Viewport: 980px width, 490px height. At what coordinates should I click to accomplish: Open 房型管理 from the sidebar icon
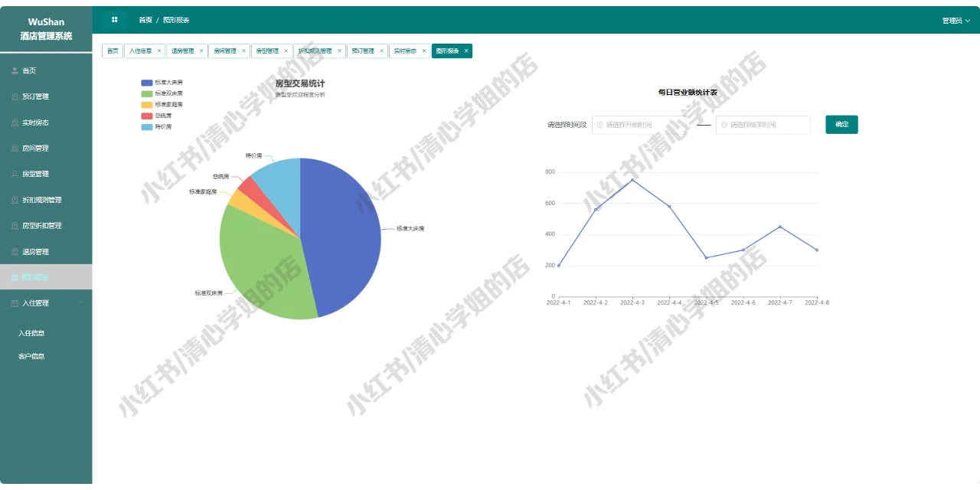pyautogui.click(x=16, y=174)
